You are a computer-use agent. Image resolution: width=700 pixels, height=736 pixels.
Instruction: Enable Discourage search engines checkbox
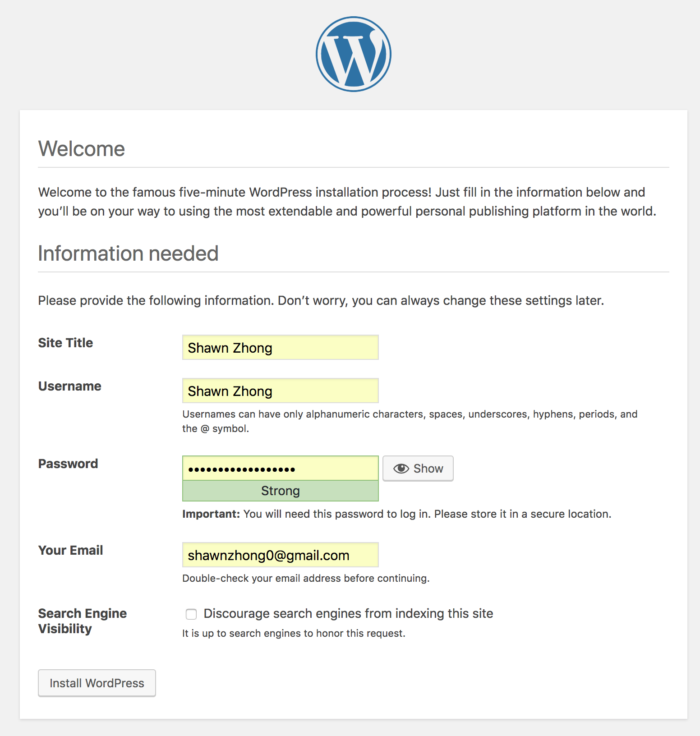tap(191, 614)
